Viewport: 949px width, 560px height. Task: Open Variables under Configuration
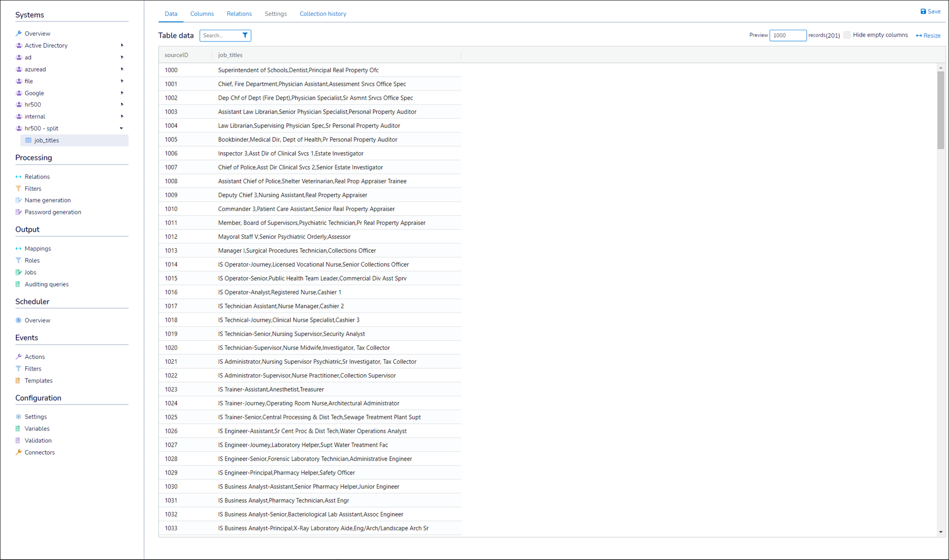pos(37,429)
